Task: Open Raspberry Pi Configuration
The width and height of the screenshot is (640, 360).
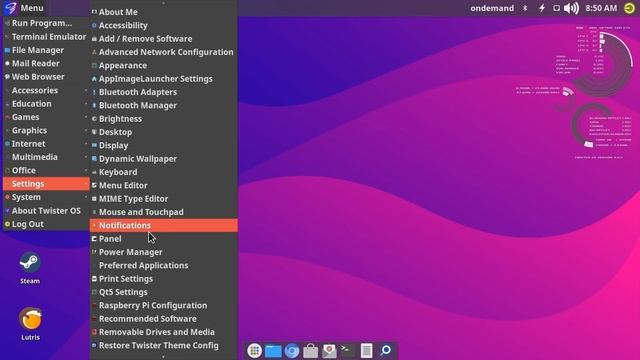Action: pos(164,305)
